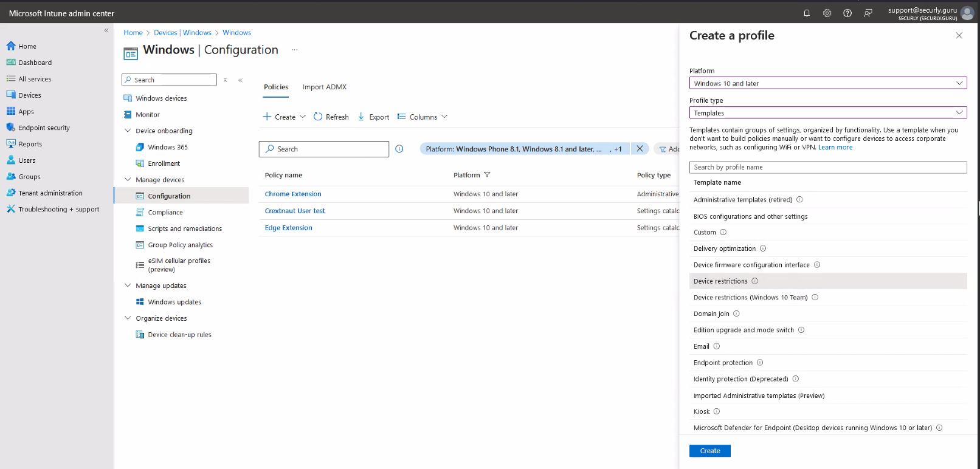Click the Groups icon in the sidebar
This screenshot has width=980, height=469.
[11, 177]
